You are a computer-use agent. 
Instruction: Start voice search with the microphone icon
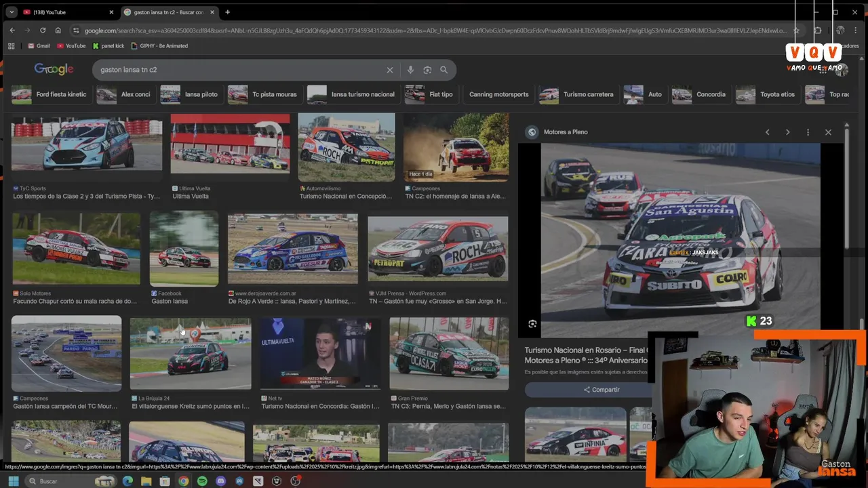click(x=410, y=70)
